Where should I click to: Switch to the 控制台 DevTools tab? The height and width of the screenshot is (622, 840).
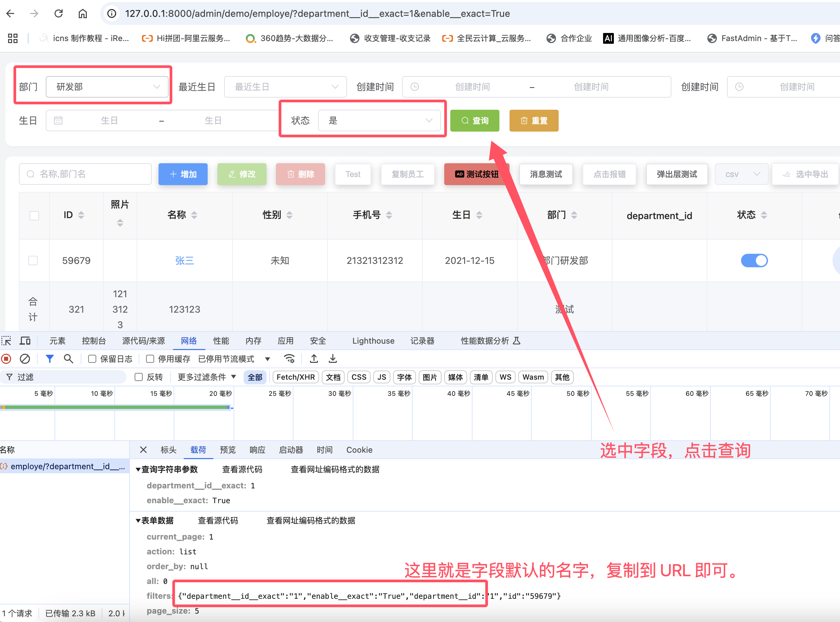click(x=94, y=341)
